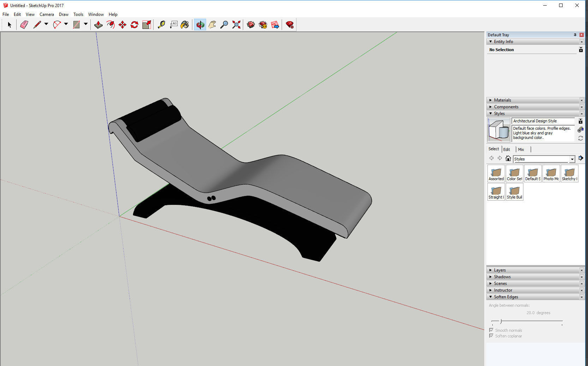The image size is (588, 366).
Task: Pick the Scale tool
Action: (146, 25)
